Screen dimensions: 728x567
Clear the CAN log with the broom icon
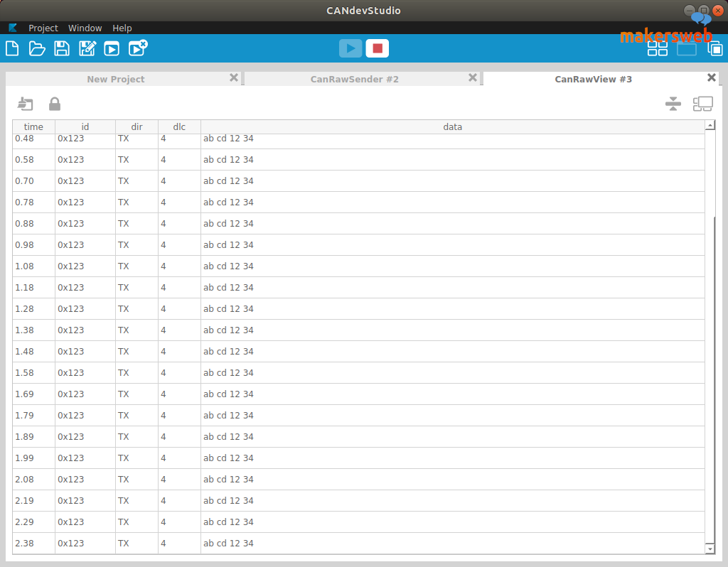click(x=26, y=104)
